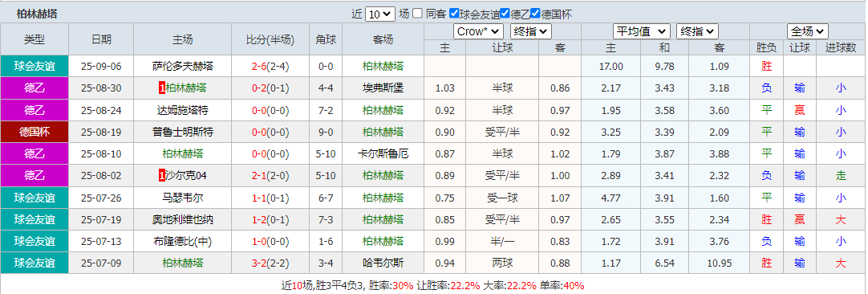The image size is (868, 294).
Task: Open team 哈韦尔斯
Action: coord(383,263)
